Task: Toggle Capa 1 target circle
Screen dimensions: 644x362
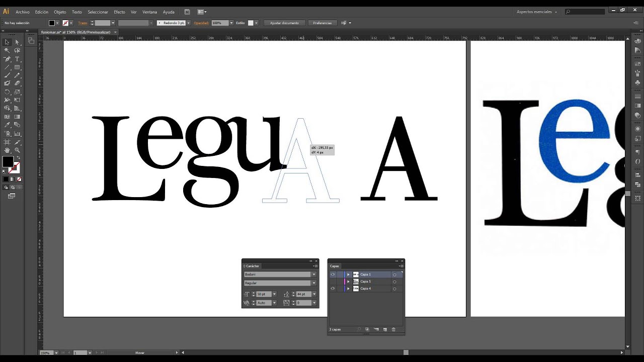Action: [394, 275]
